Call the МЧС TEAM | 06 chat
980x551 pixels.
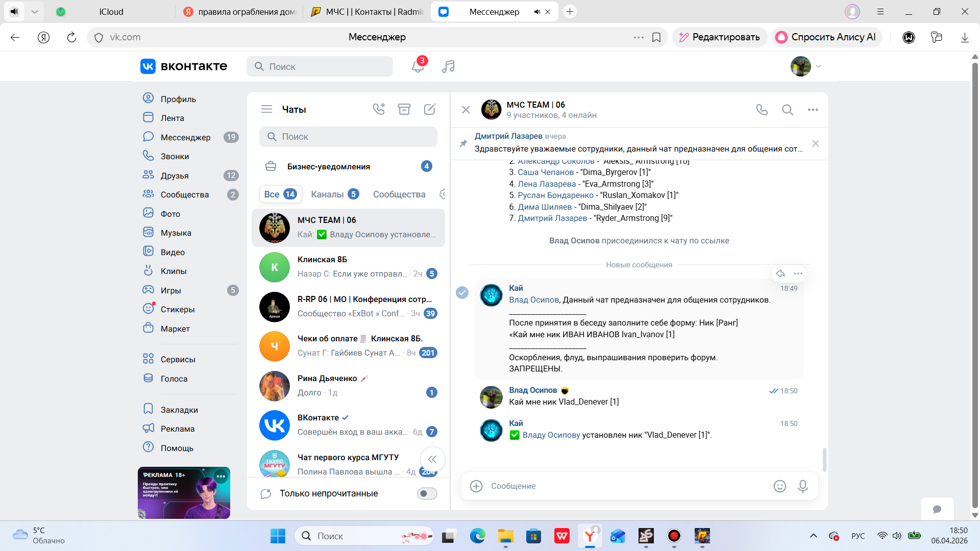pyautogui.click(x=762, y=110)
